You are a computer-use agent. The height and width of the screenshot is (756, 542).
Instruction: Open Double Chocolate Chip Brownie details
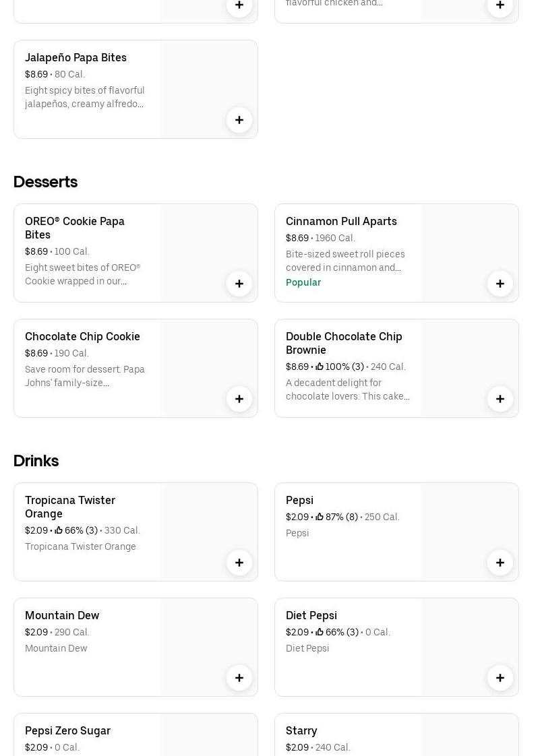(x=344, y=343)
